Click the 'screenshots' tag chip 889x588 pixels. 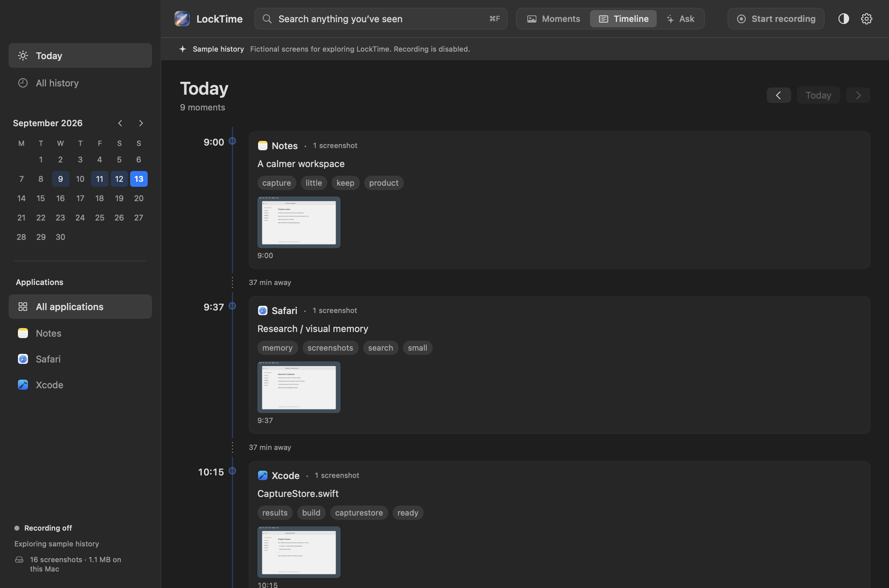[x=331, y=348]
